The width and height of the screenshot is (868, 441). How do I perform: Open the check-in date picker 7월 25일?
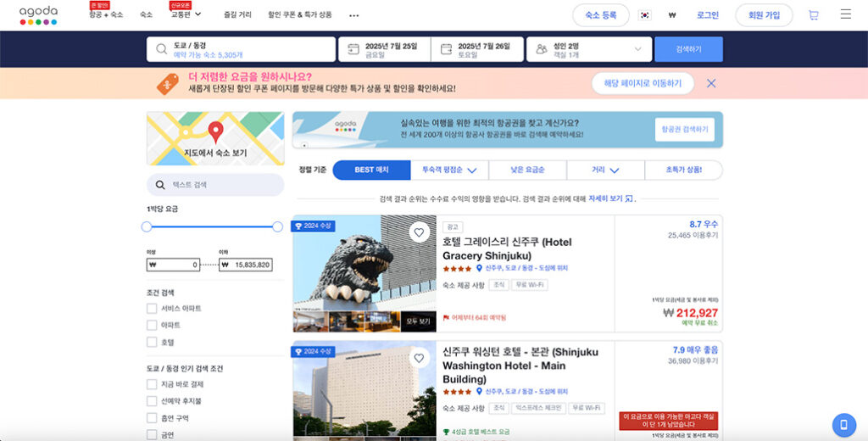tap(384, 49)
